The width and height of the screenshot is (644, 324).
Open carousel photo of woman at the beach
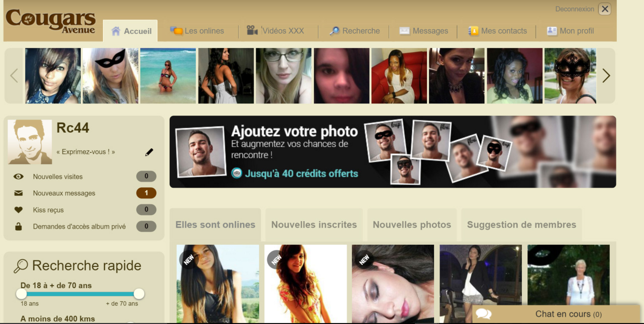(168, 76)
